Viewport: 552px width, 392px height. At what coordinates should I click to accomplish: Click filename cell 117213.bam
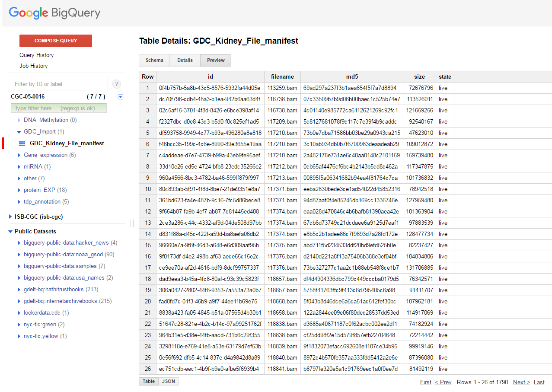coord(282,178)
